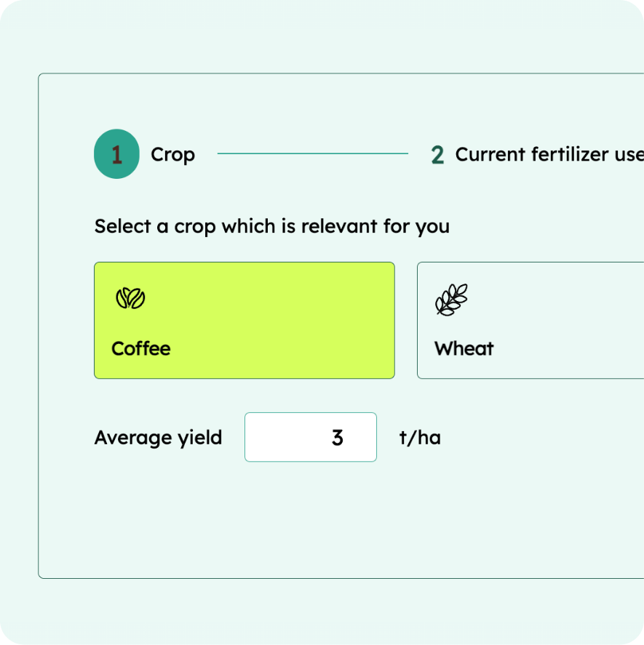
Task: Open the Current fertilizer use step
Action: click(x=549, y=154)
